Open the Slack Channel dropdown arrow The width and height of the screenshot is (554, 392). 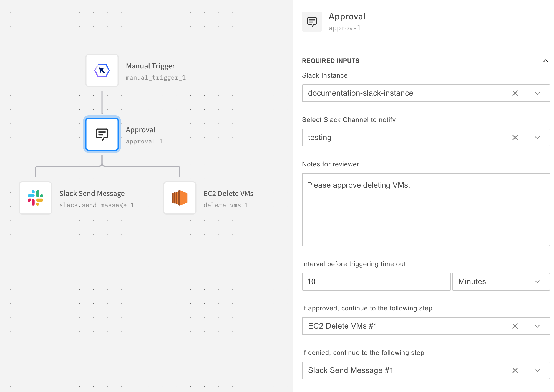(537, 138)
